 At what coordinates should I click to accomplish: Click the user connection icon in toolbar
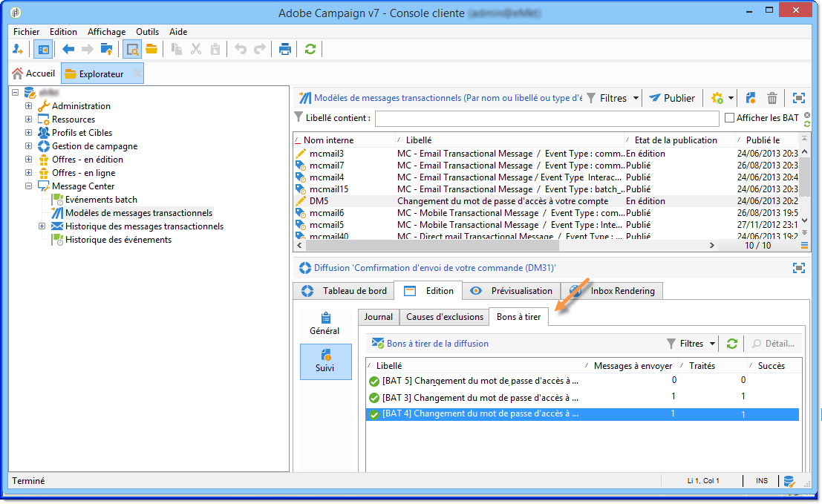click(x=17, y=49)
